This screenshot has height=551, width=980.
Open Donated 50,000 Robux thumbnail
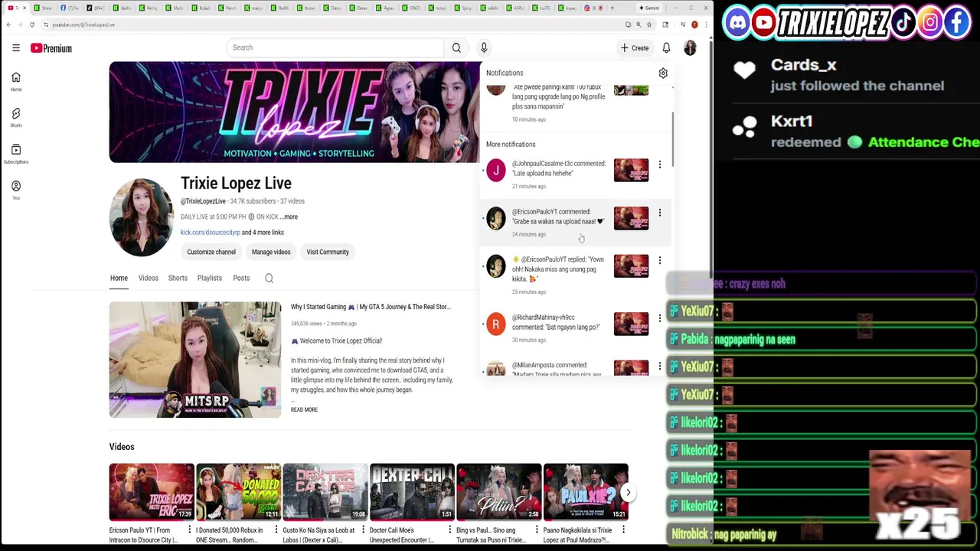click(238, 492)
